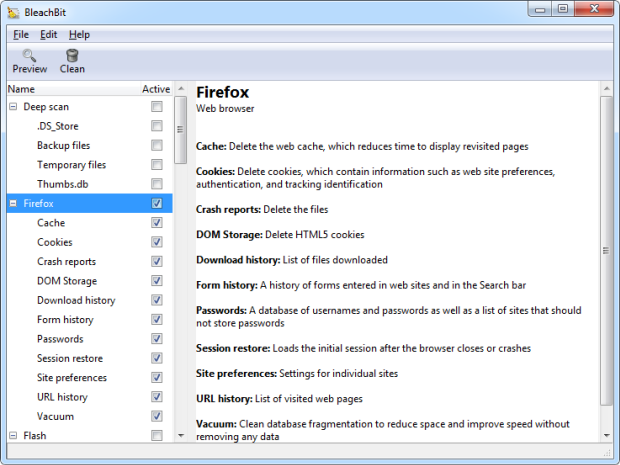Click the Name column header
The image size is (620, 465).
pos(74,89)
